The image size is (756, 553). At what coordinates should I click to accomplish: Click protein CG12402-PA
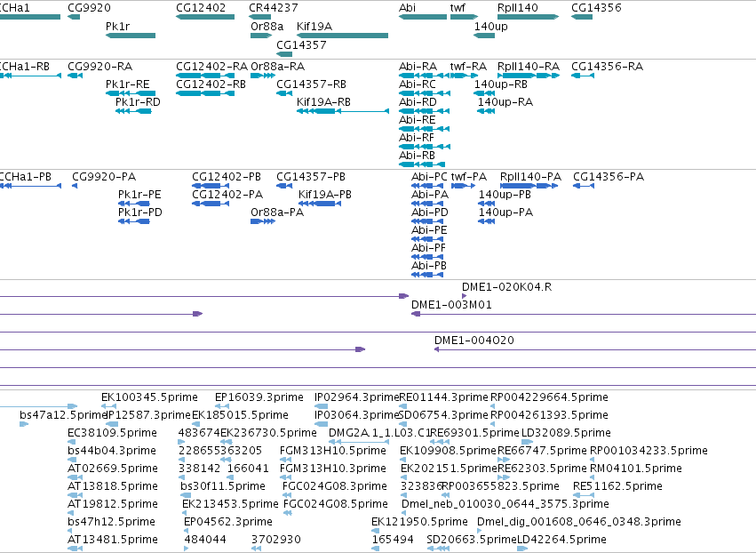coord(211,204)
